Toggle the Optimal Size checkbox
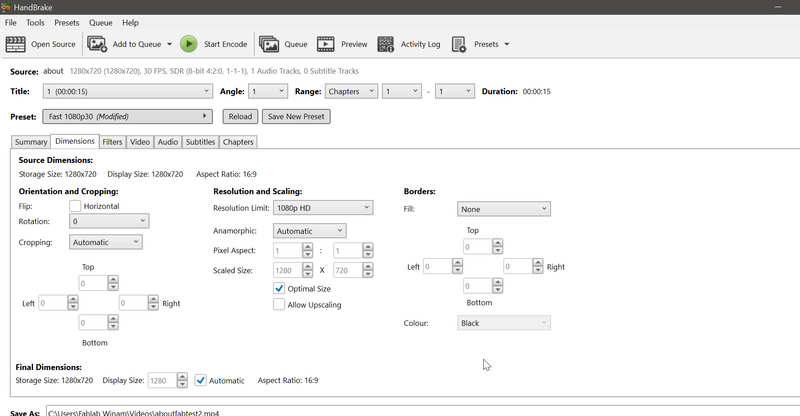 pyautogui.click(x=279, y=288)
